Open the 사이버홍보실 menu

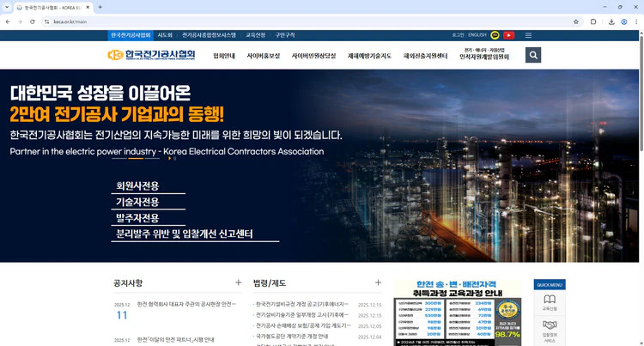(x=264, y=56)
